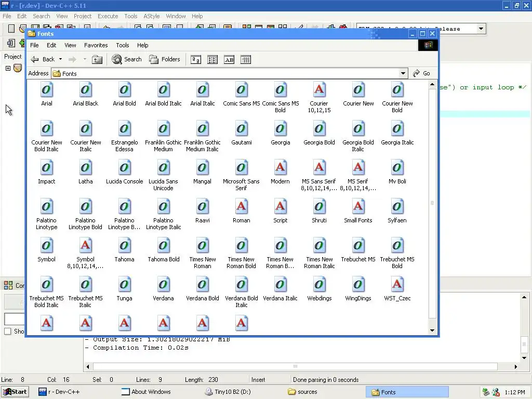Viewport: 532px width, 399px height.
Task: Open the Help menu in Fonts window
Action: pos(142,45)
